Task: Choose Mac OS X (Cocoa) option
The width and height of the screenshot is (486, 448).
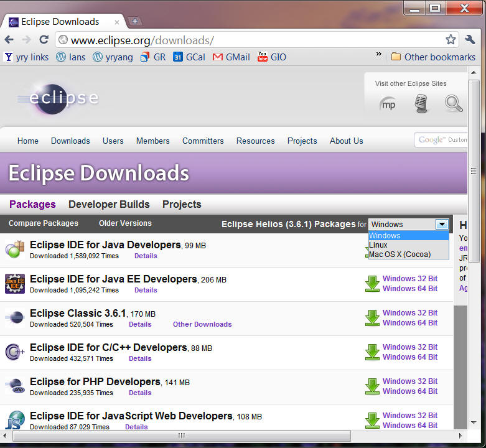Action: (x=408, y=254)
